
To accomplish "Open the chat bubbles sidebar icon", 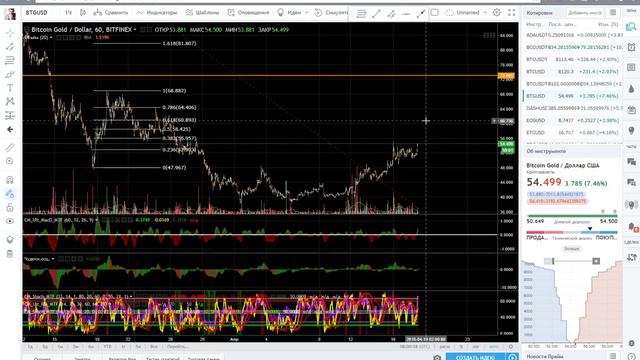I will pos(631,162).
